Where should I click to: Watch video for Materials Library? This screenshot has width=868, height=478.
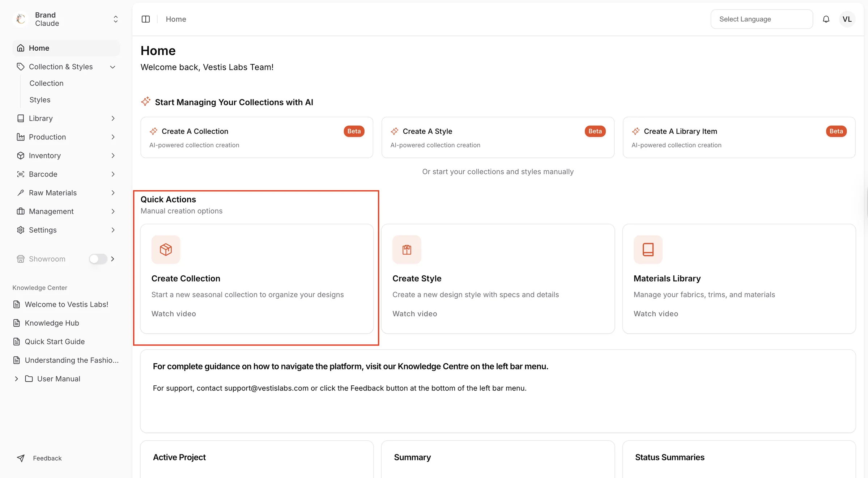pyautogui.click(x=656, y=314)
